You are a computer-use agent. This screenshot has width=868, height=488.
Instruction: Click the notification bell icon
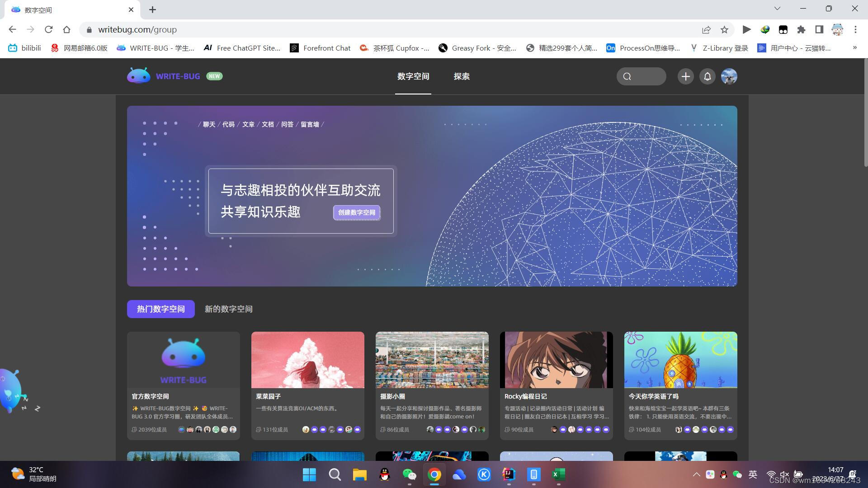point(707,76)
